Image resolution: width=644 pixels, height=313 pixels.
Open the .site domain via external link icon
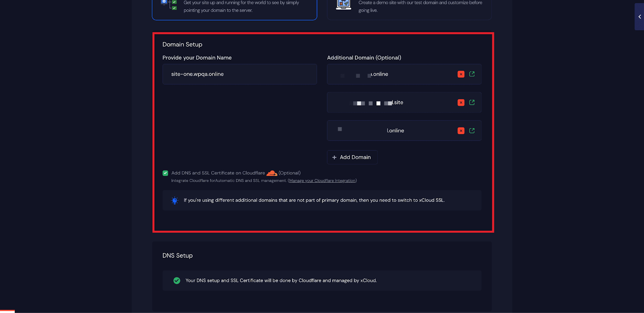click(472, 102)
